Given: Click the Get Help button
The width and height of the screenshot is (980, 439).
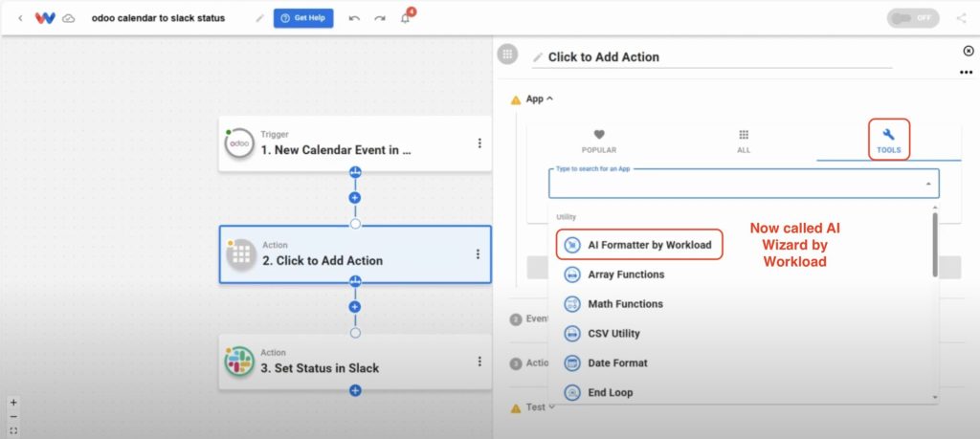Looking at the screenshot, I should click(303, 18).
